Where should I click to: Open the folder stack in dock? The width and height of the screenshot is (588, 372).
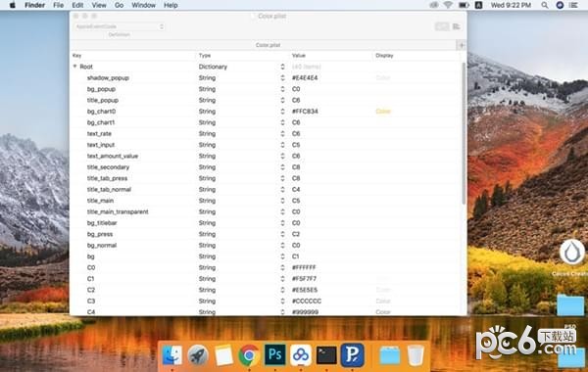tap(390, 354)
